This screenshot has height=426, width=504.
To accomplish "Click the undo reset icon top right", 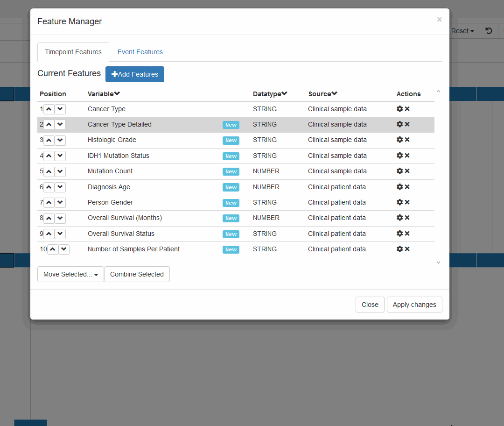I will [489, 31].
